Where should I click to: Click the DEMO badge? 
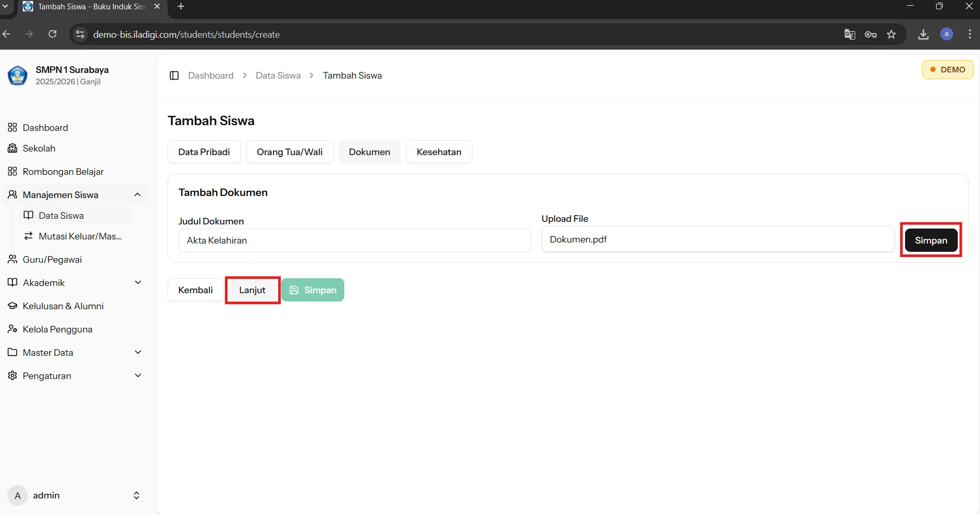tap(947, 69)
